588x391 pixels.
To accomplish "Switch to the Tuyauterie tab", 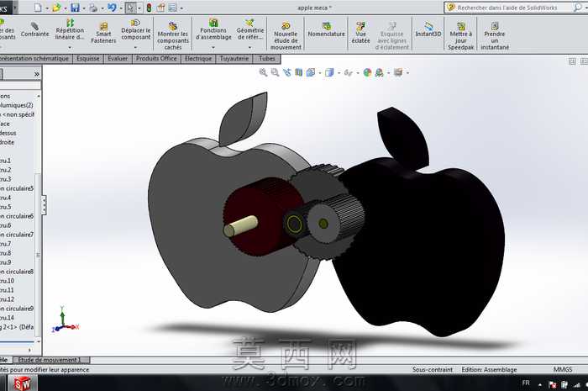I will (234, 59).
